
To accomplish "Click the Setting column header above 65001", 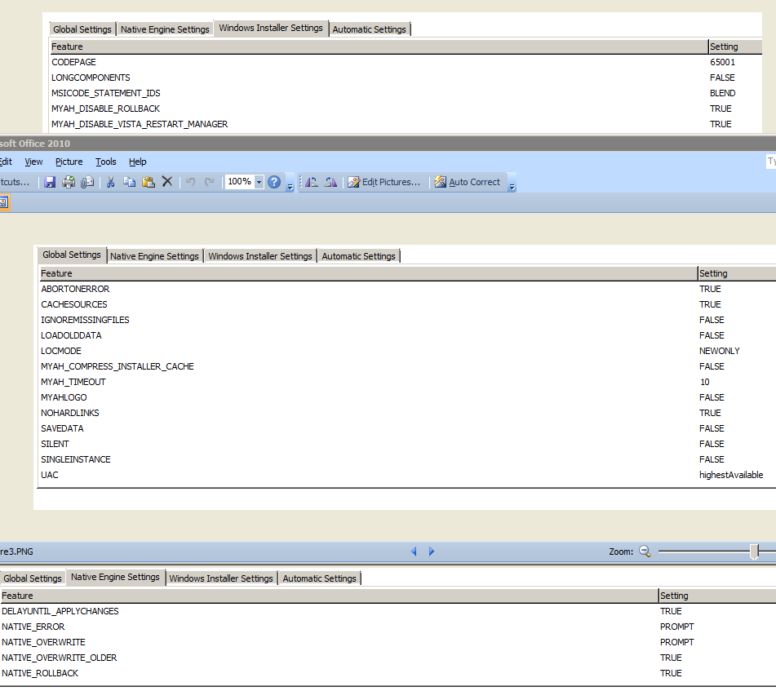I will coord(735,47).
